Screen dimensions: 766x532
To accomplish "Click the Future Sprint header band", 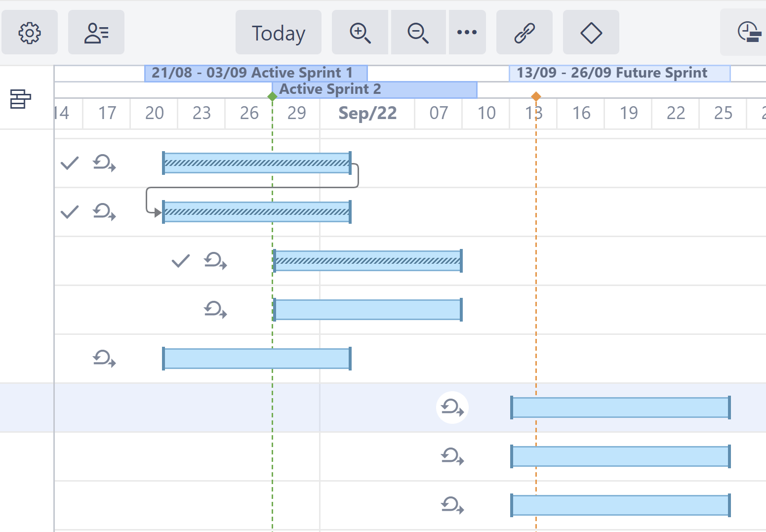I will [619, 73].
